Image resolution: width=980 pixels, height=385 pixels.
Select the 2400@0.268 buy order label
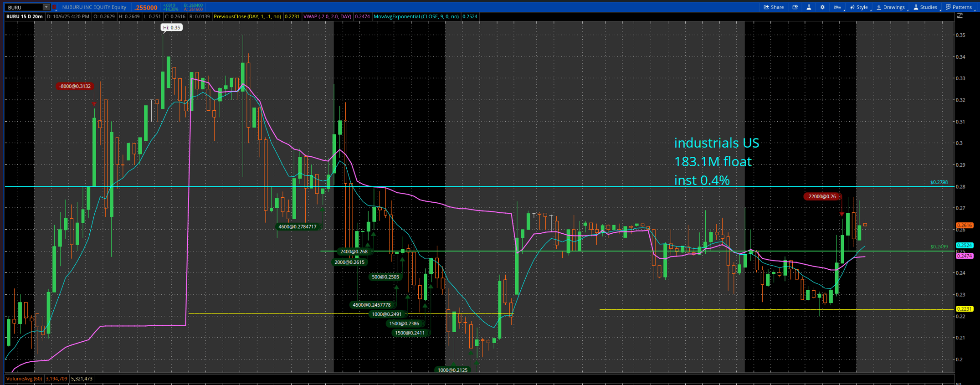tap(354, 252)
